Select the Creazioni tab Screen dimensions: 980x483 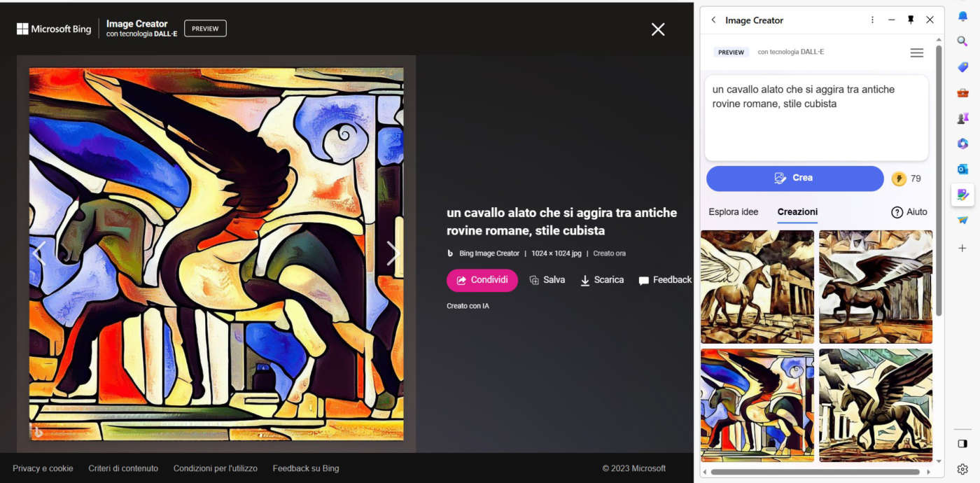click(797, 212)
